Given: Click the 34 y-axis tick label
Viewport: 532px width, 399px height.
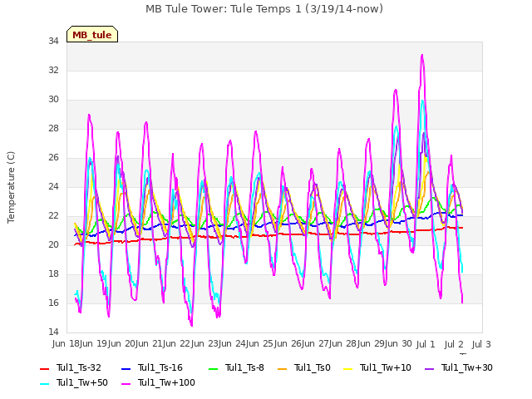Looking at the screenshot, I should point(53,42).
